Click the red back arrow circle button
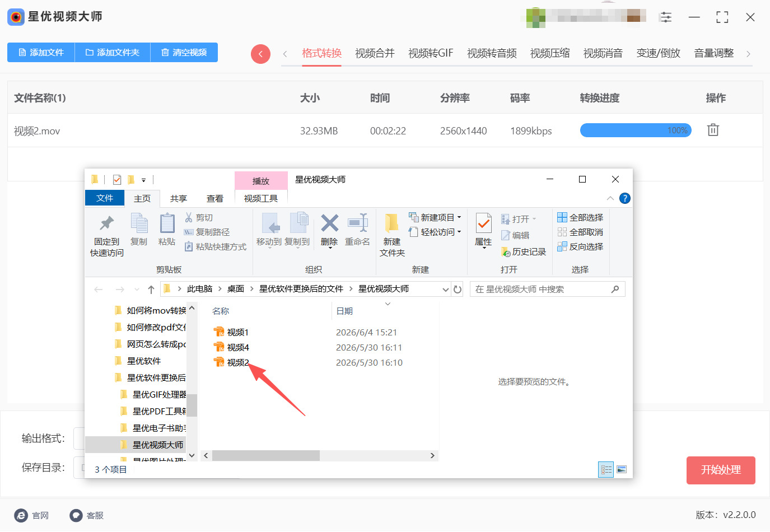This screenshot has height=532, width=770. pos(260,54)
